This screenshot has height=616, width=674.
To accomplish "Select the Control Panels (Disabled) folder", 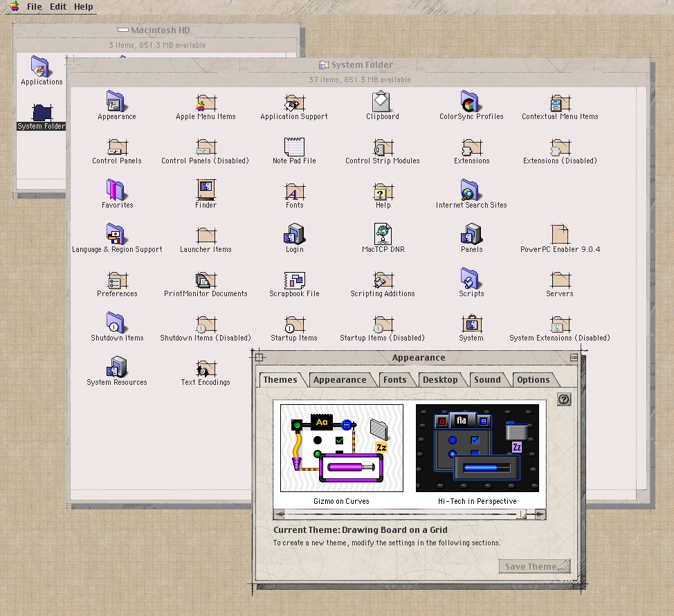I will pos(206,147).
